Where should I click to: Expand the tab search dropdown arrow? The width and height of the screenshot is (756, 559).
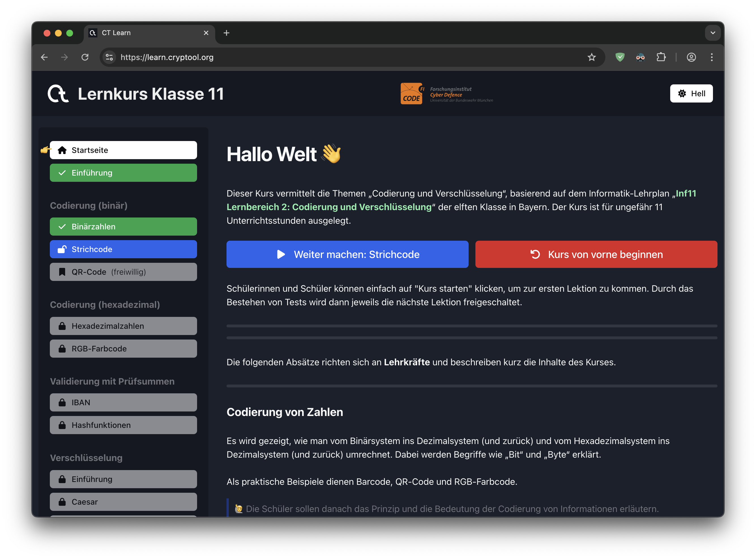tap(712, 33)
